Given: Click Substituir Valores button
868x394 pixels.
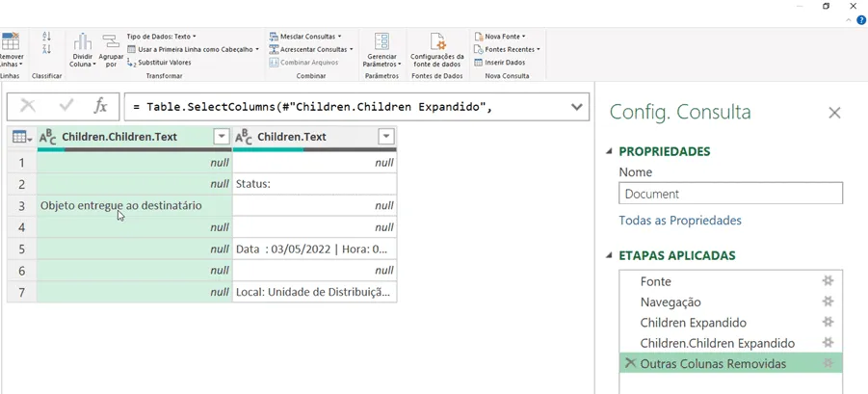Looking at the screenshot, I should (x=159, y=63).
